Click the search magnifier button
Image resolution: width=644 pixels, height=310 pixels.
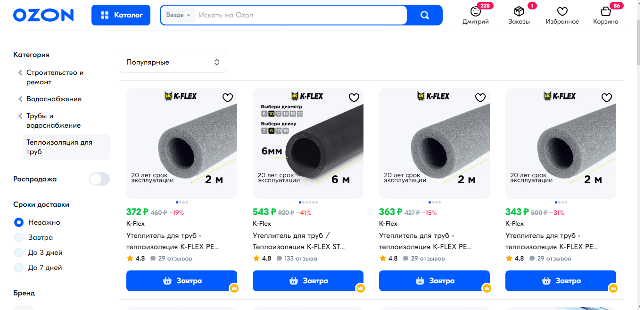pos(425,15)
